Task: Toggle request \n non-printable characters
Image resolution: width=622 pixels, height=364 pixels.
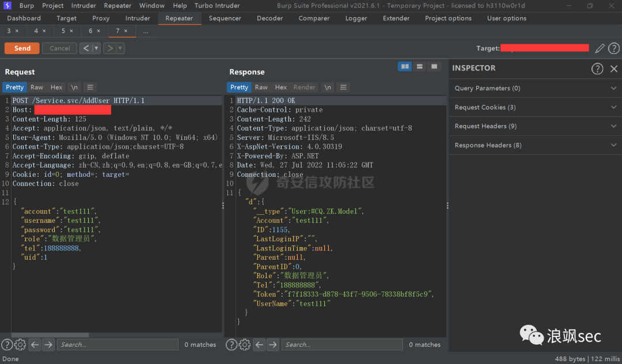Action: pyautogui.click(x=74, y=87)
